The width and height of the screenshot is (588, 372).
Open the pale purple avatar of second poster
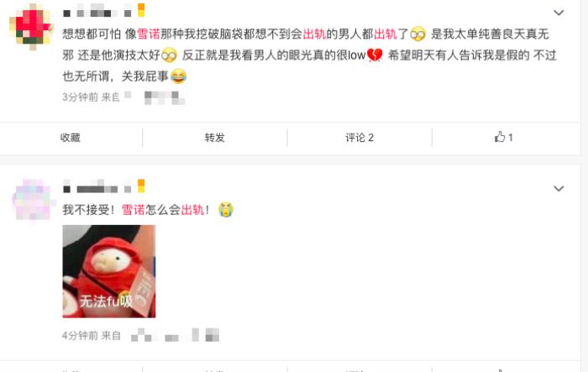(x=32, y=201)
